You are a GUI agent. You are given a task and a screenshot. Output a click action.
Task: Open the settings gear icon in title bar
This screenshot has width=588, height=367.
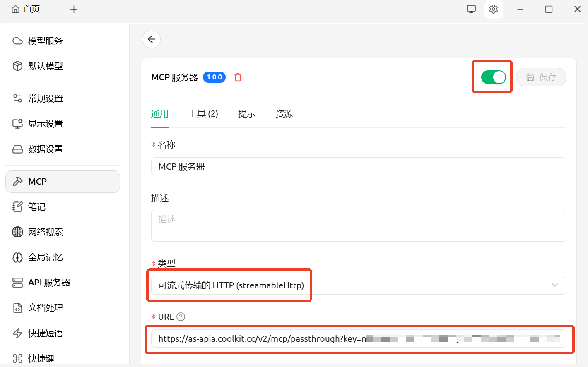click(493, 9)
